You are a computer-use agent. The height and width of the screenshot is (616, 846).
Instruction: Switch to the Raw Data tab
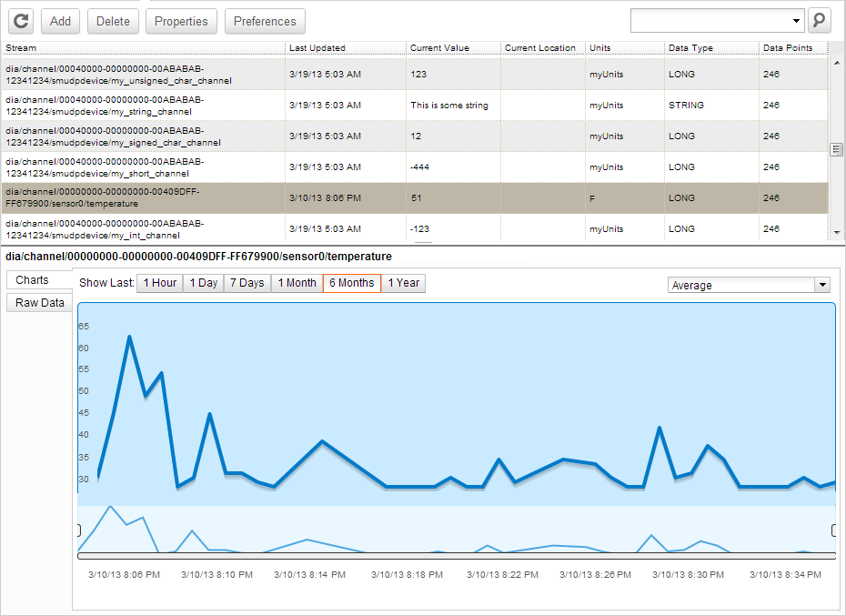point(40,302)
